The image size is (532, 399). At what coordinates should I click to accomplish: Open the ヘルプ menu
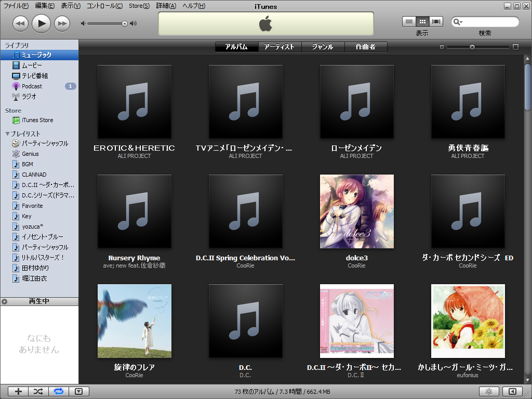click(194, 6)
